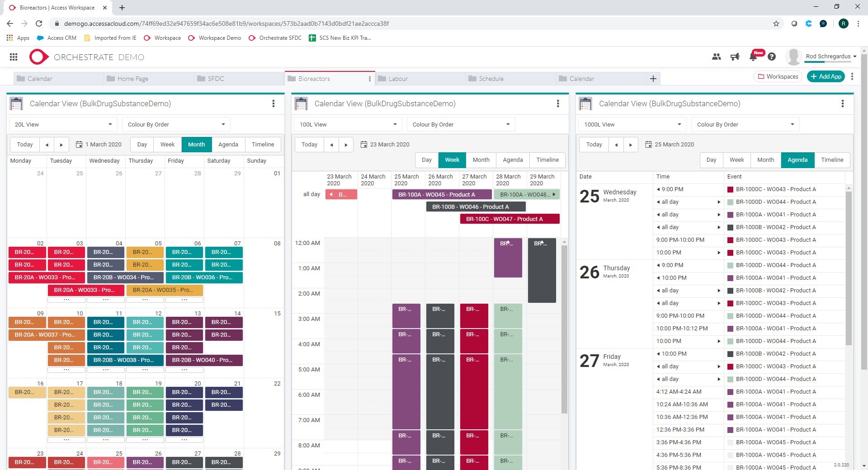Open the date picker beside 23 March 2020

pyautogui.click(x=363, y=144)
